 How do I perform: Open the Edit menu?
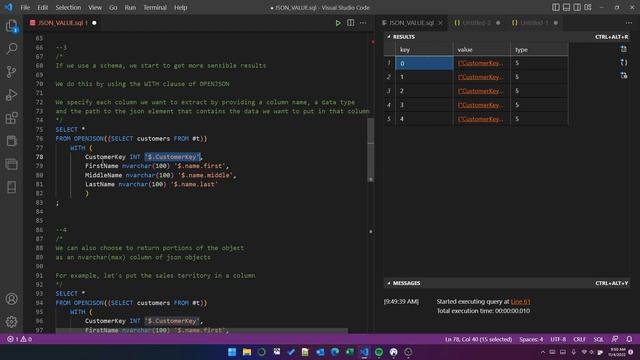pos(42,7)
